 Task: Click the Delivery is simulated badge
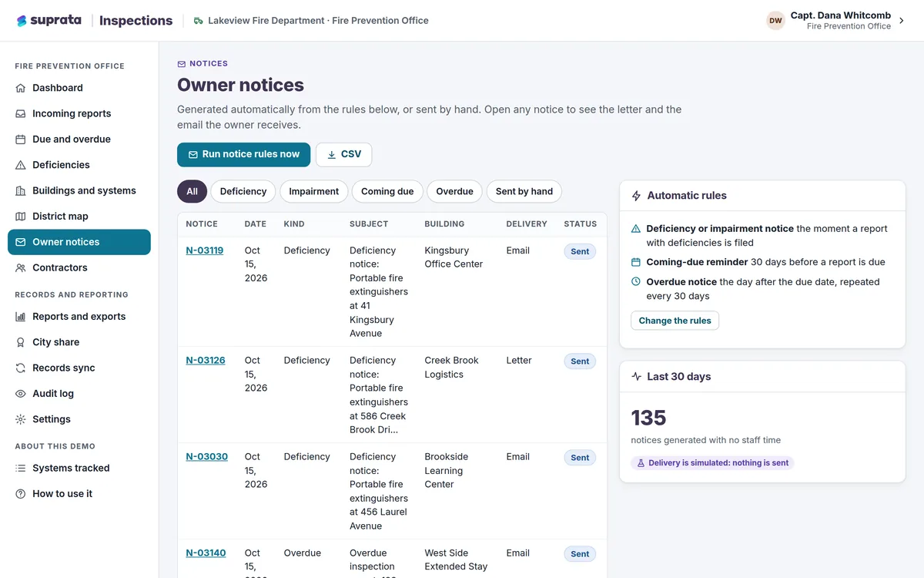point(712,463)
